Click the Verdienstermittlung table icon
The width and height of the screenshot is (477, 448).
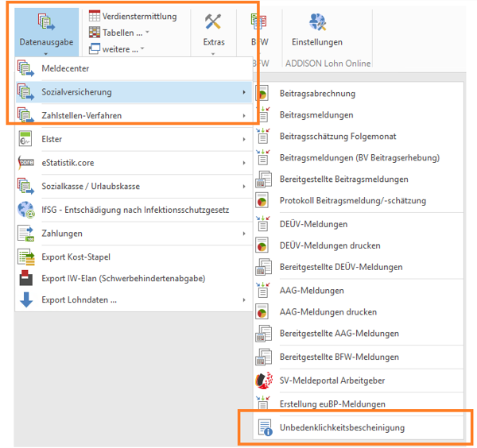[x=95, y=16]
